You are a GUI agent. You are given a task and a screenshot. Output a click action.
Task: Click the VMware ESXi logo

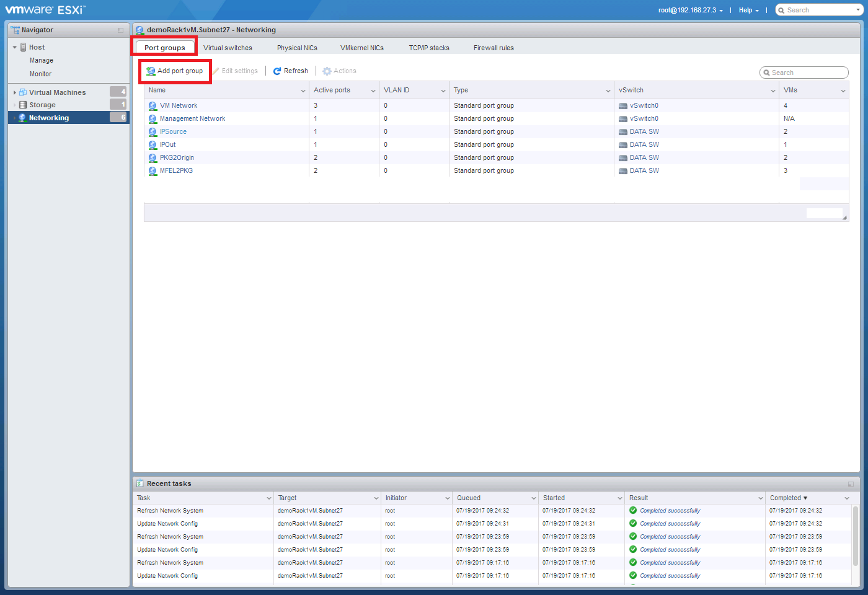(45, 10)
